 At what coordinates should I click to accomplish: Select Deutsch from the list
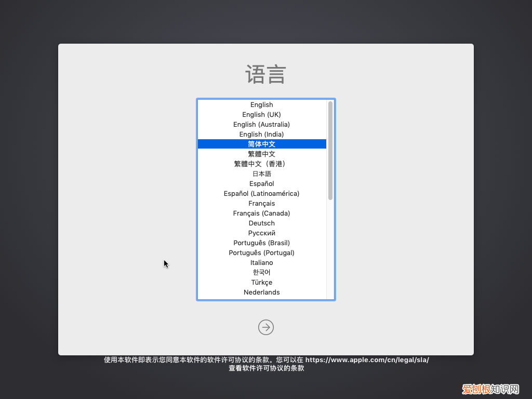click(x=262, y=223)
